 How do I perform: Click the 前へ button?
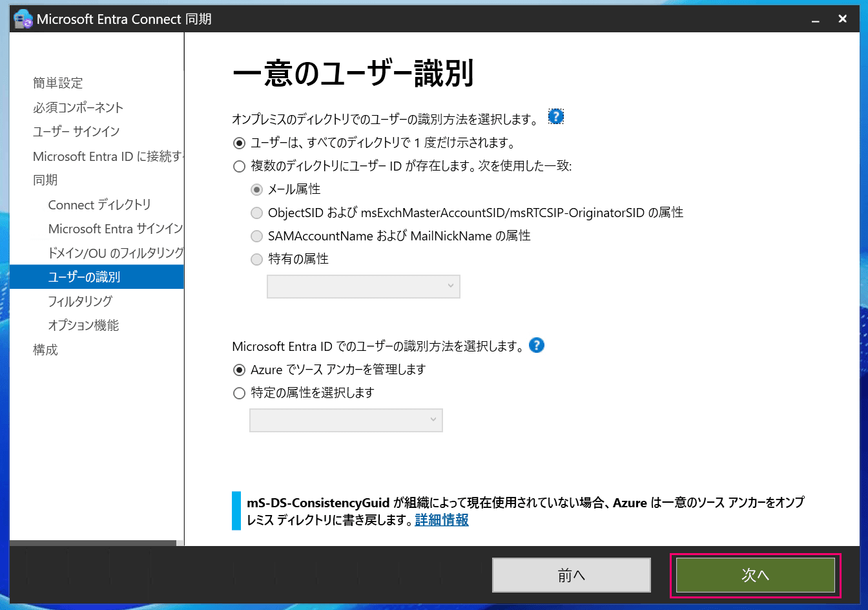point(572,575)
